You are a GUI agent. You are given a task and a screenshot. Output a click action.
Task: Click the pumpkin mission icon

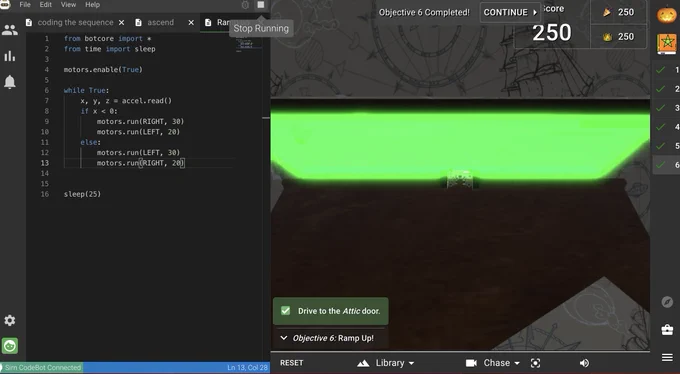667,15
